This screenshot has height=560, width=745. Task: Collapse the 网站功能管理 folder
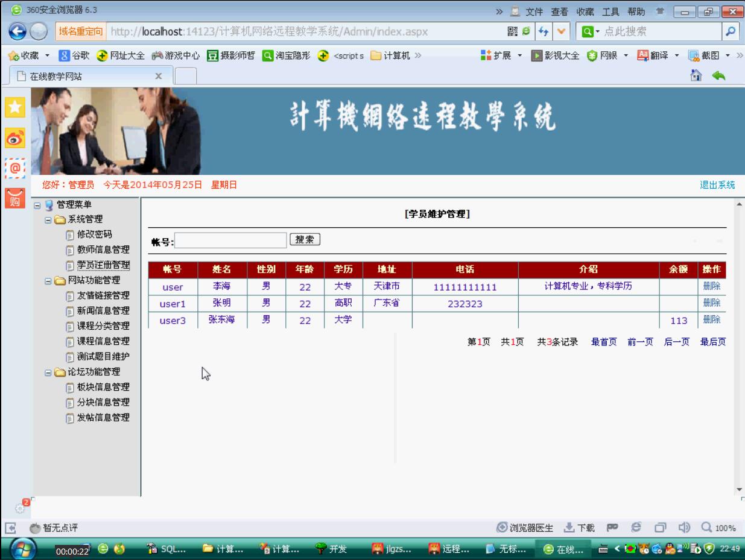(48, 281)
